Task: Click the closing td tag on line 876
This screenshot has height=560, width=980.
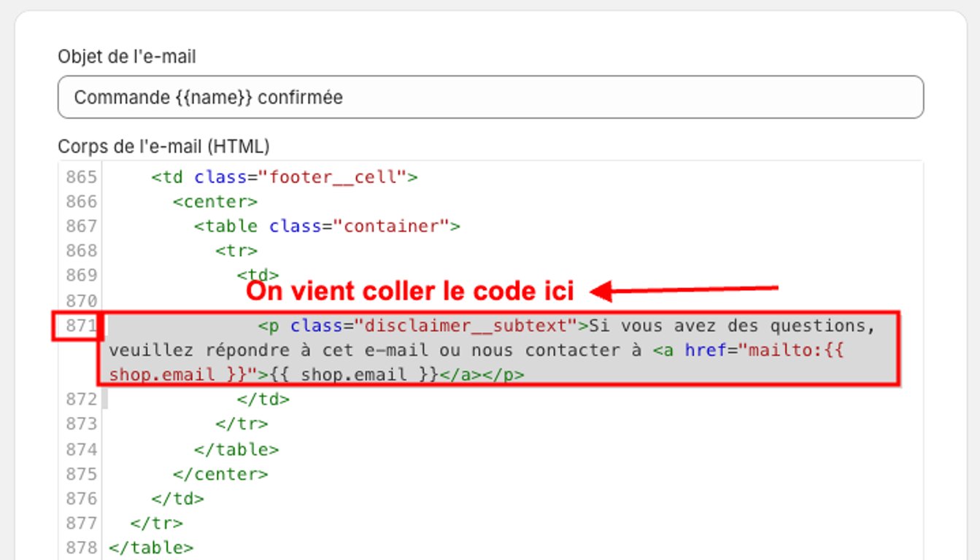Action: [178, 499]
